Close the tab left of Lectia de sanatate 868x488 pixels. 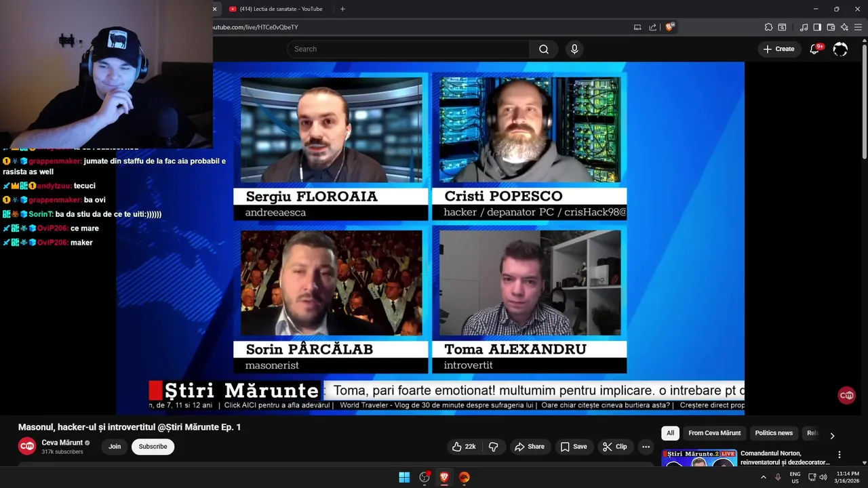click(x=215, y=9)
